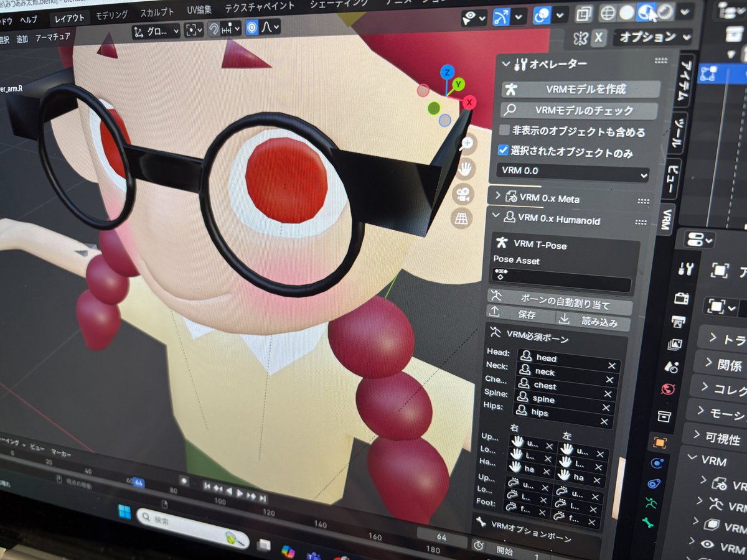
Task: Open the Tool properties tab icon
Action: tap(685, 269)
